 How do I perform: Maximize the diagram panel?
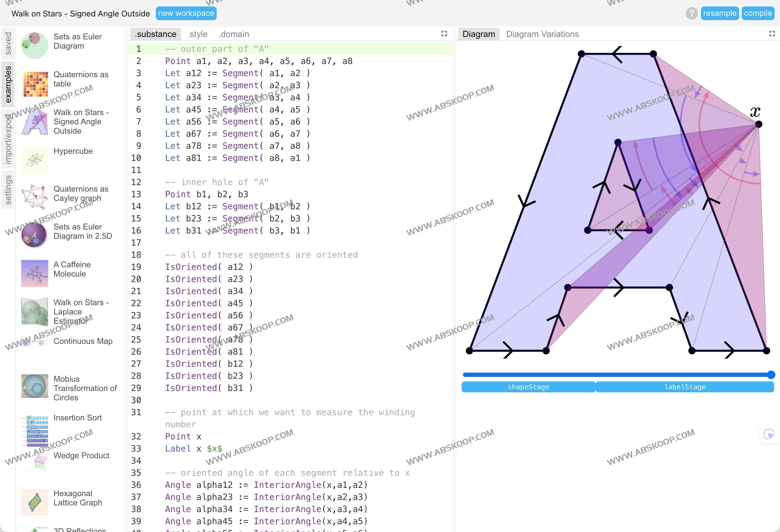pyautogui.click(x=772, y=34)
